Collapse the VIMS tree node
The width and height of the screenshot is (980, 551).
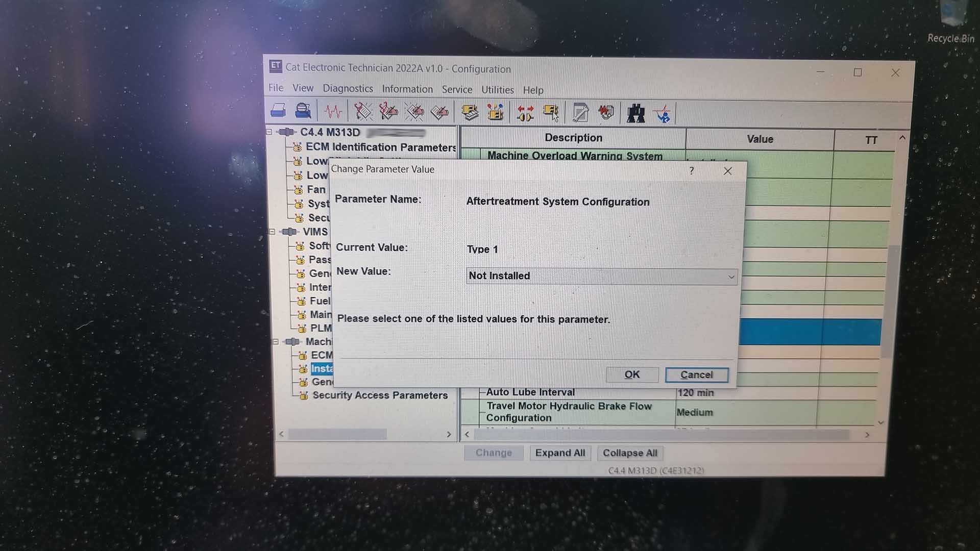pos(272,232)
